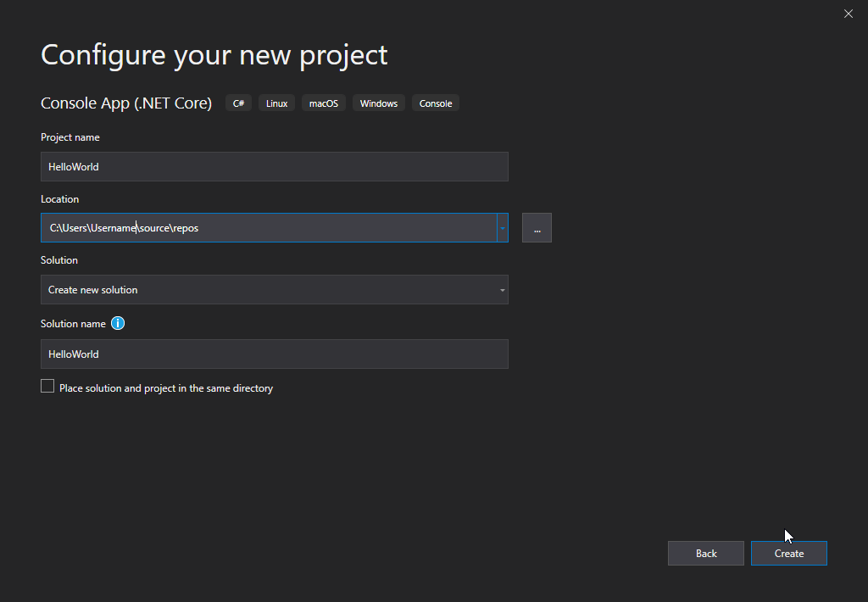The image size is (868, 602).
Task: Click the Linux platform tag
Action: coord(276,103)
